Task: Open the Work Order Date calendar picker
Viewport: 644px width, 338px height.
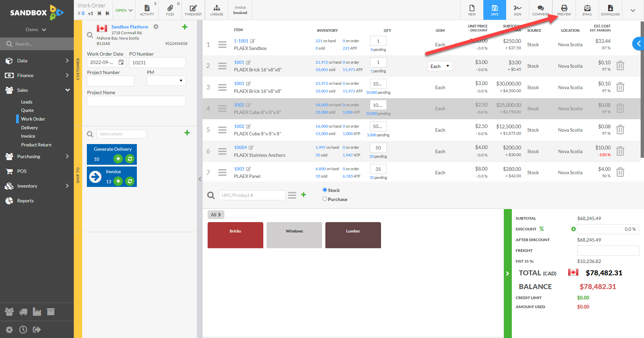Action: point(121,62)
